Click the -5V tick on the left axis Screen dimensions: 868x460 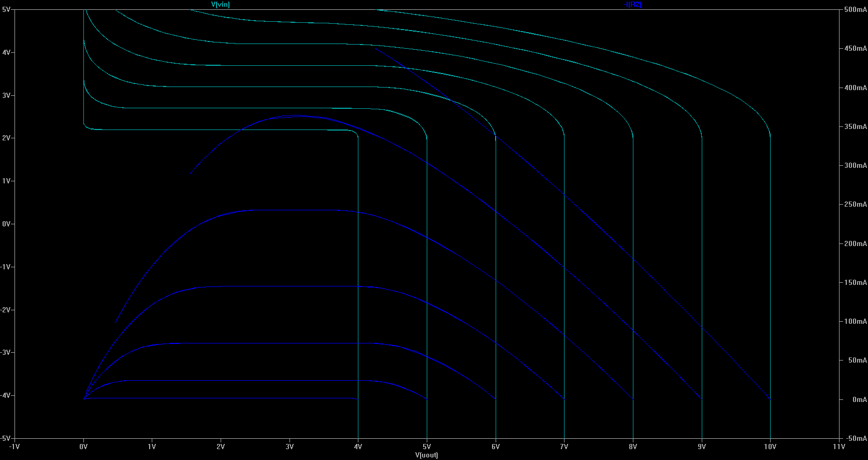pos(5,438)
